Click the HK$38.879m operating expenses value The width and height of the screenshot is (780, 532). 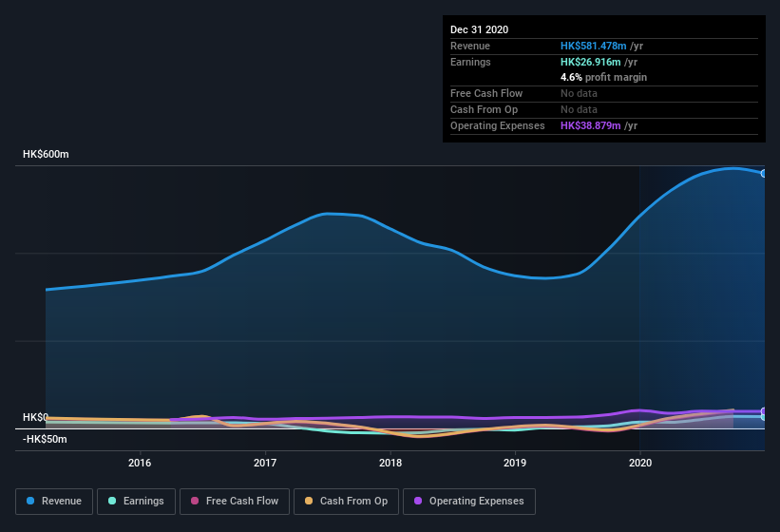591,125
